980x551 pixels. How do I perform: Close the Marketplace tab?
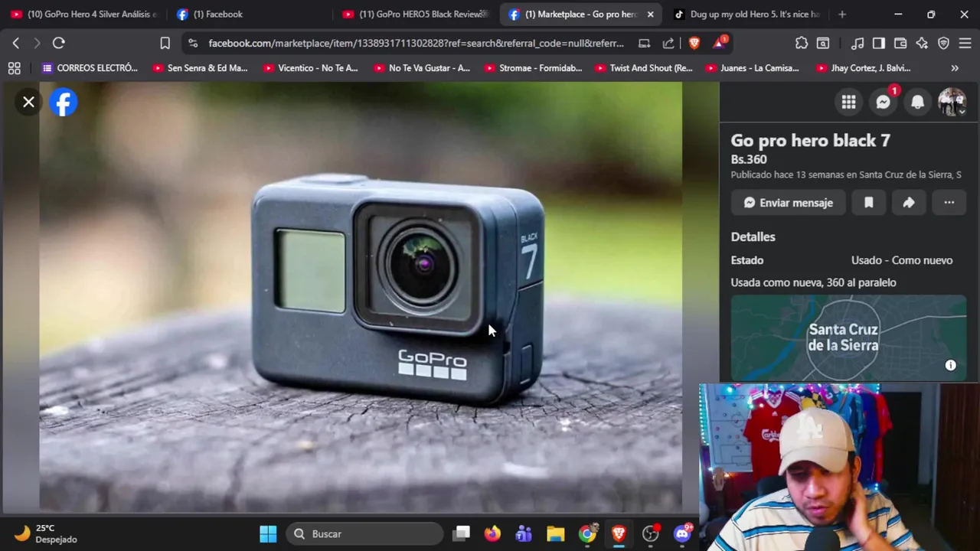650,14
